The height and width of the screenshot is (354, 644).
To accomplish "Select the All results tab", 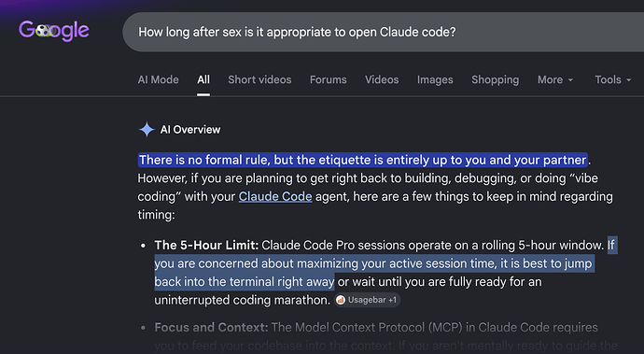I will click(203, 79).
